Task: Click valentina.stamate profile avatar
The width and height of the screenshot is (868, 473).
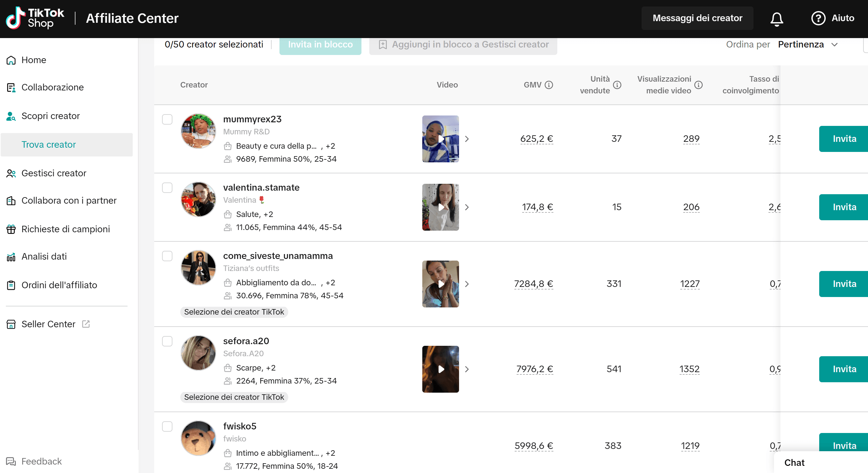Action: (198, 199)
